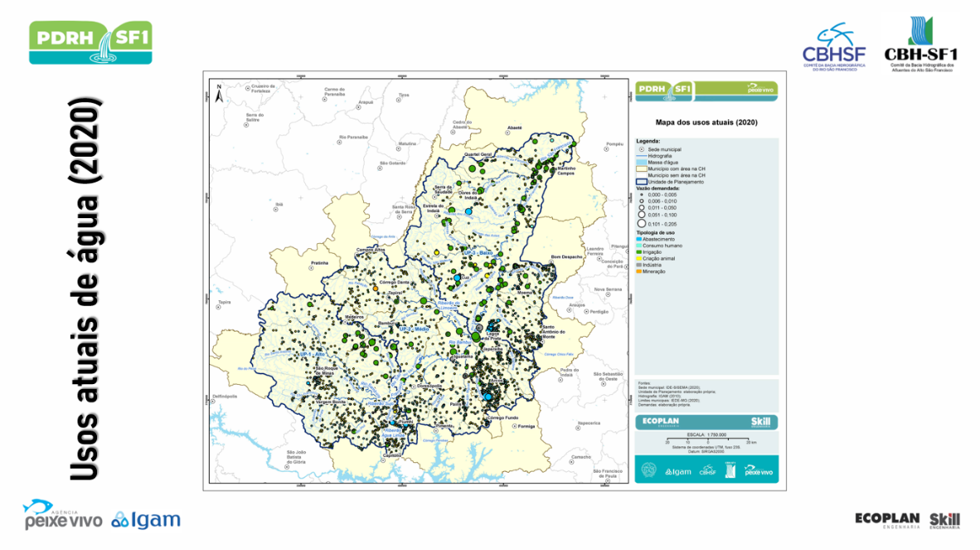Click the 'Cruzeiro da Fortaleza' city label
This screenshot has height=550, width=980.
[x=263, y=89]
